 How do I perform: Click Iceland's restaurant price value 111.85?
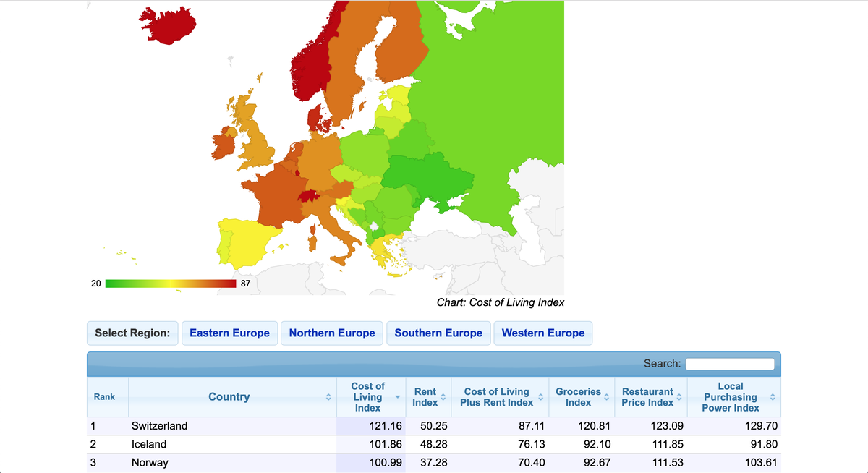(x=666, y=444)
